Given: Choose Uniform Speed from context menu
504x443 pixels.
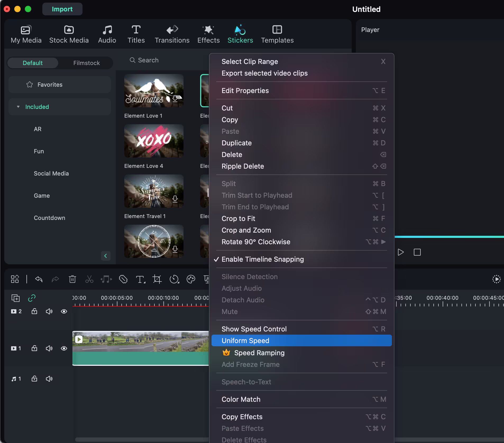Looking at the screenshot, I should 245,341.
